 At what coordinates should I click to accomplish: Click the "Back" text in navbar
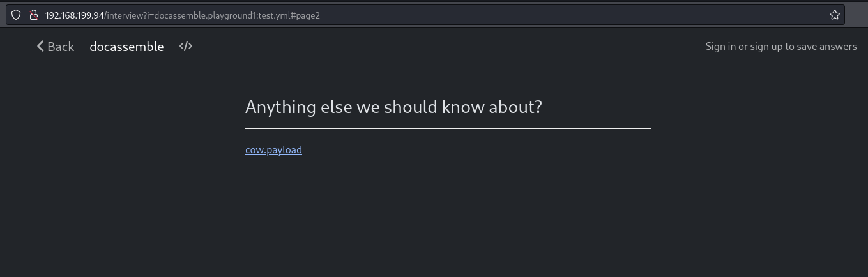coord(61,47)
